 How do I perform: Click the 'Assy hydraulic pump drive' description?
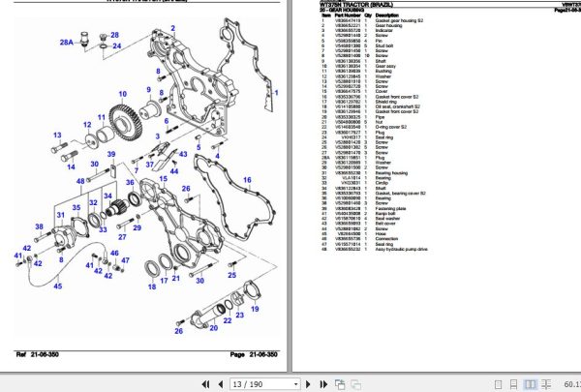point(401,250)
